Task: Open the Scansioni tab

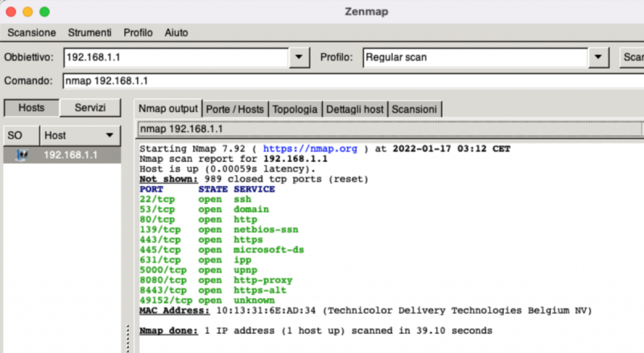Action: [x=414, y=110]
